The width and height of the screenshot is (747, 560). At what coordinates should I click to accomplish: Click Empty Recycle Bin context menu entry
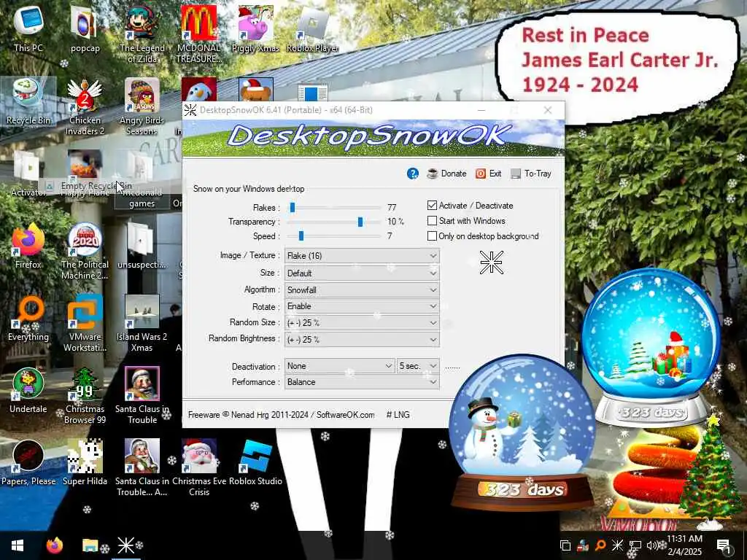[96, 186]
